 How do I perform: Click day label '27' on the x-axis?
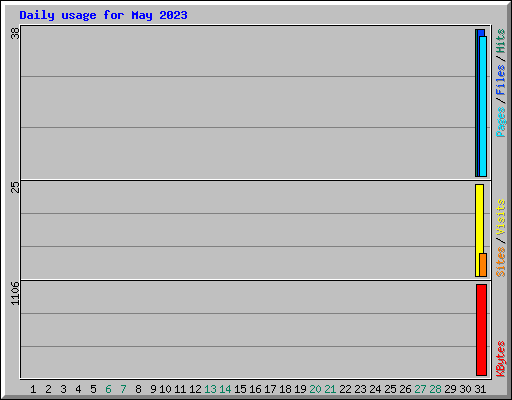[420, 389]
